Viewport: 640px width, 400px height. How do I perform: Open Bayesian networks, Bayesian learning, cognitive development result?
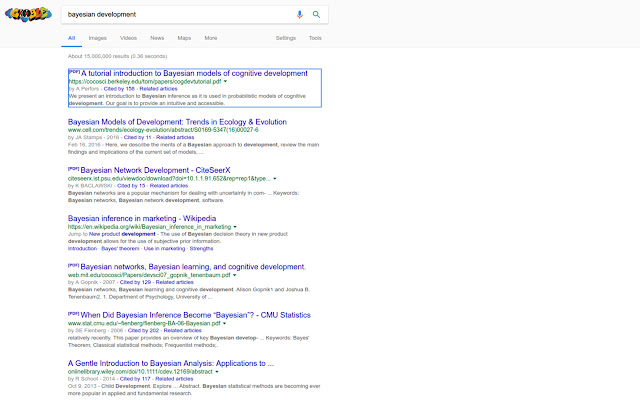[x=193, y=267]
